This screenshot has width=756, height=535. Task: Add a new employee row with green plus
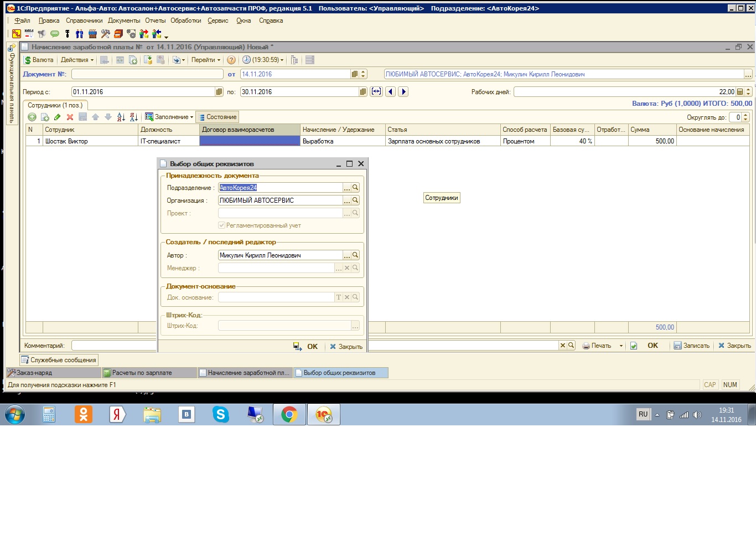pos(32,117)
